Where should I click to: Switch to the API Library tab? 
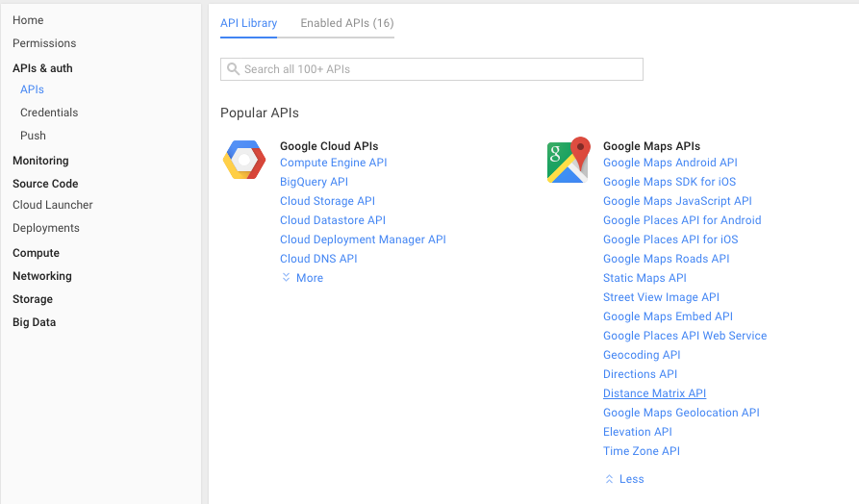tap(249, 23)
